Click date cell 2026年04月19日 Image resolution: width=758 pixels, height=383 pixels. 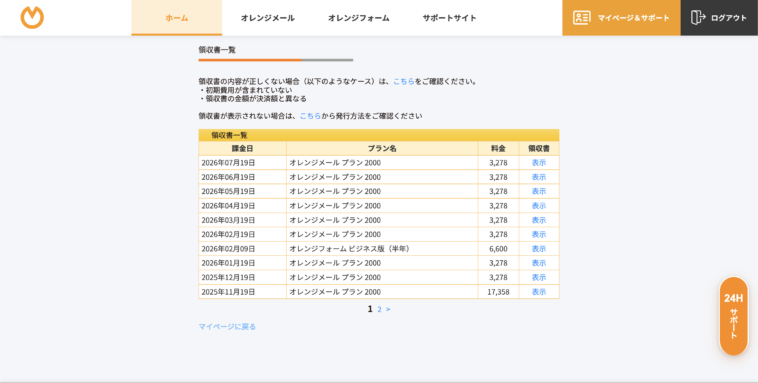[242, 206]
